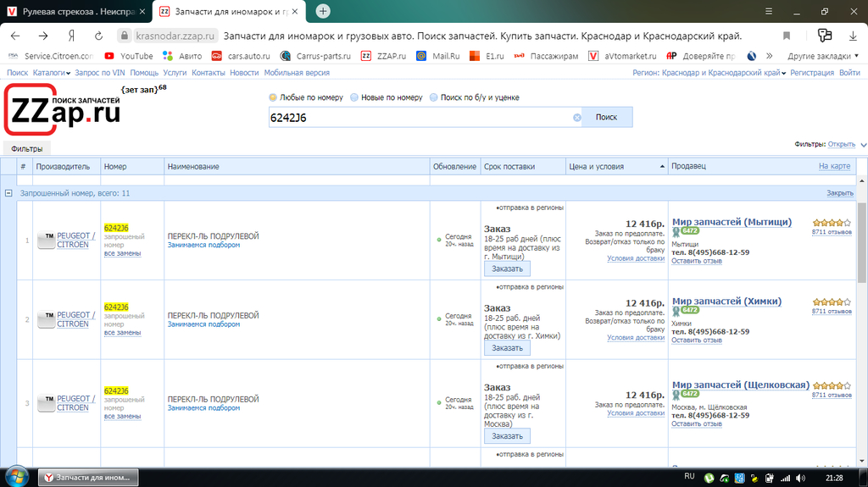Open the Авито bookmark

pyautogui.click(x=182, y=56)
